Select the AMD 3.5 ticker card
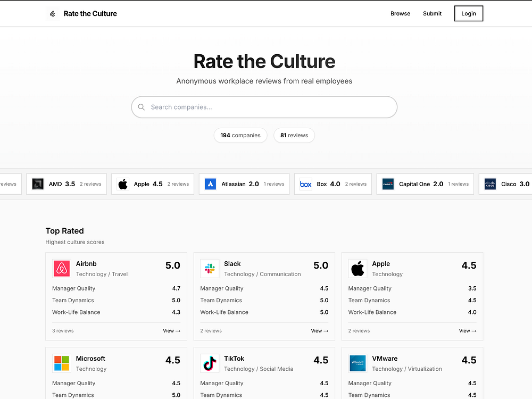This screenshot has height=399, width=532. pyautogui.click(x=66, y=184)
